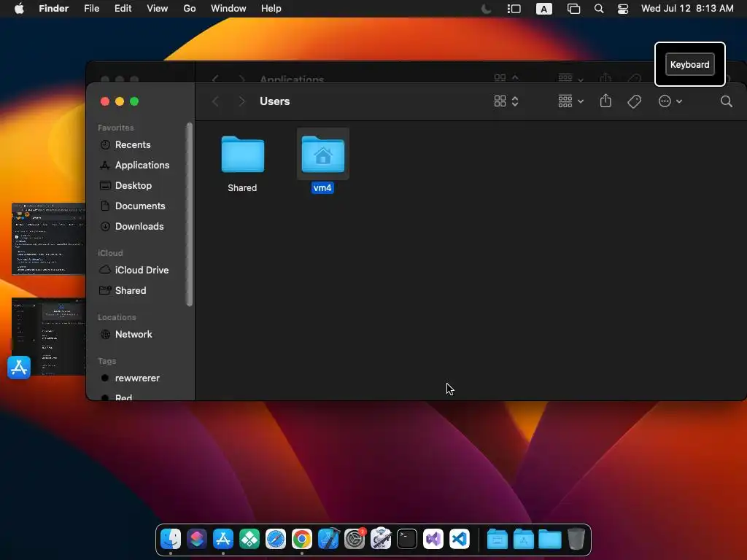This screenshot has width=747, height=560.
Task: Click the screen mirroring menu bar icon
Action: (573, 9)
